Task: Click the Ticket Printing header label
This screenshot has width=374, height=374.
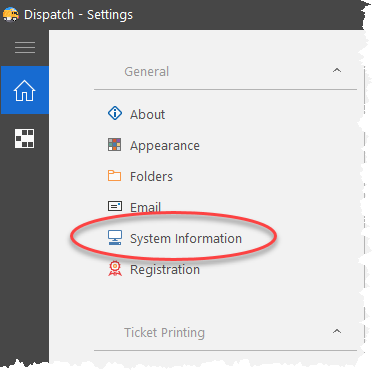Action: point(164,333)
